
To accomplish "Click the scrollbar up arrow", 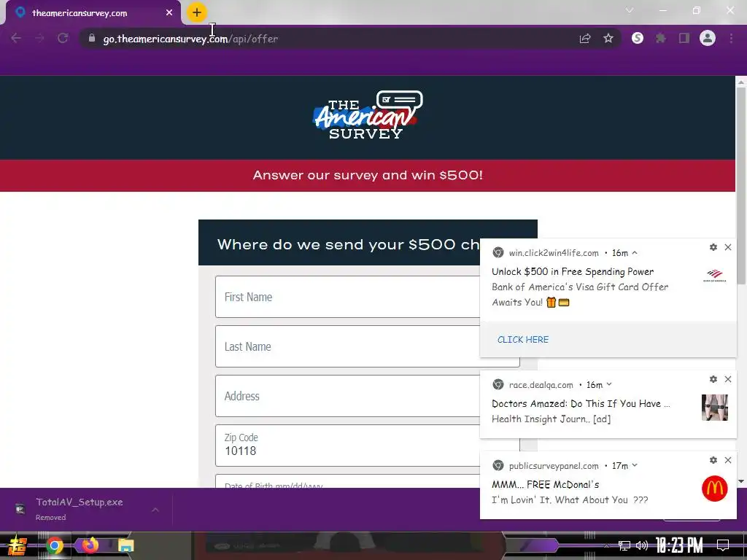I will pyautogui.click(x=741, y=82).
